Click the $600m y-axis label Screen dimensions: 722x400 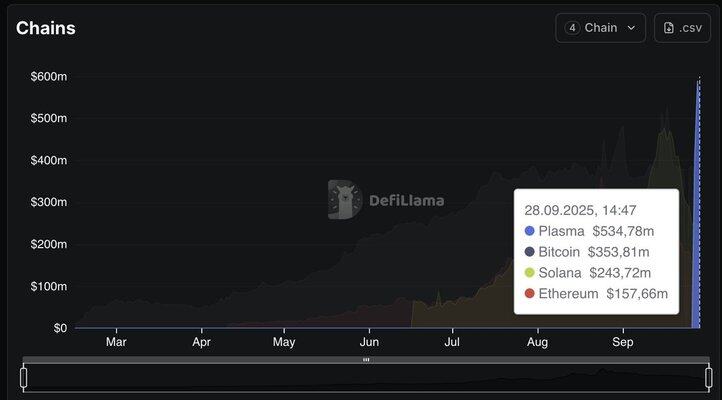click(49, 76)
